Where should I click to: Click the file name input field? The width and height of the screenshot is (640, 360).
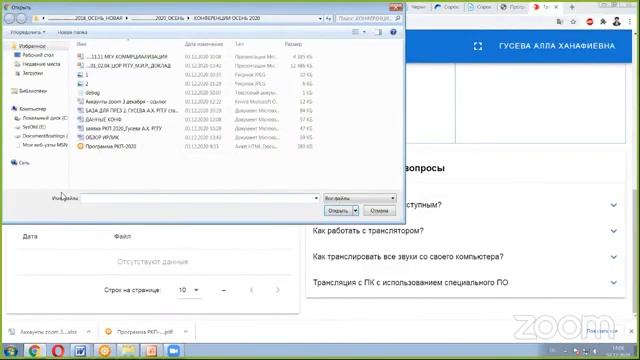(198, 198)
